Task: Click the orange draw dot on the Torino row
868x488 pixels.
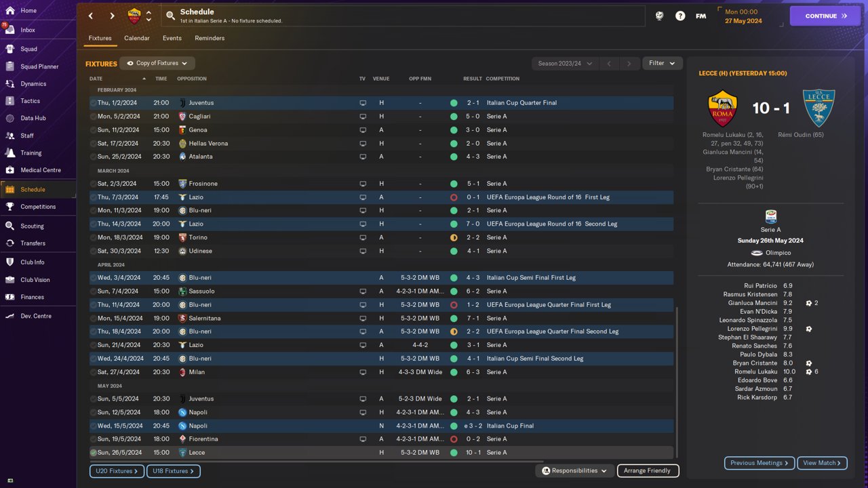Action: [x=454, y=238]
